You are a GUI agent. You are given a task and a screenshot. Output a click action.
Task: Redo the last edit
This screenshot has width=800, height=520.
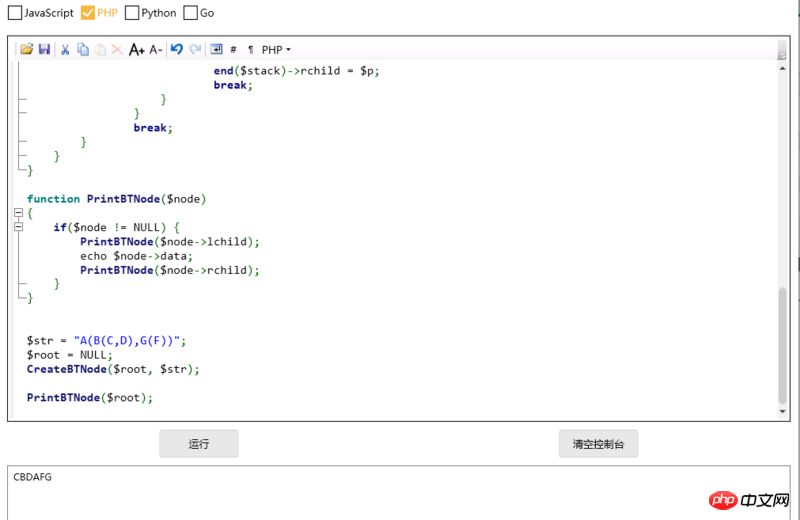pos(195,49)
